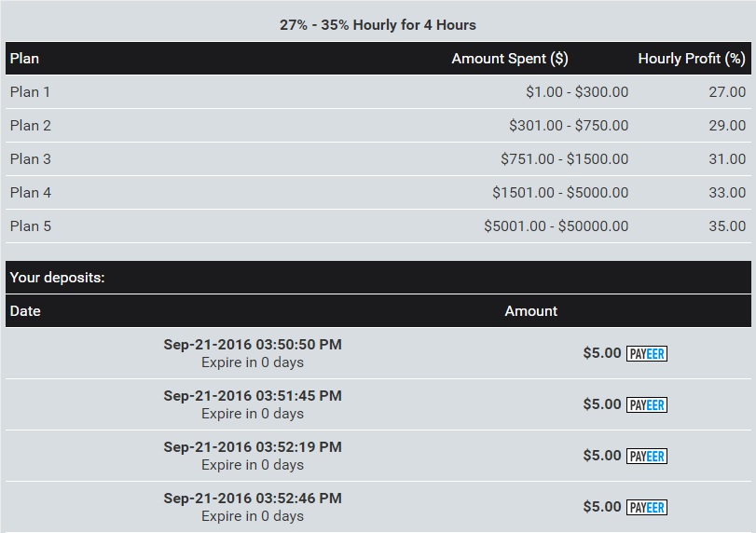Click the Amount Spent ($) column header
756x533 pixels.
[x=509, y=59]
